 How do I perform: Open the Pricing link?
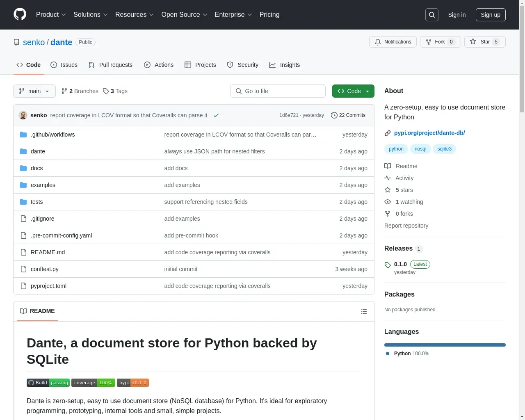tap(269, 15)
